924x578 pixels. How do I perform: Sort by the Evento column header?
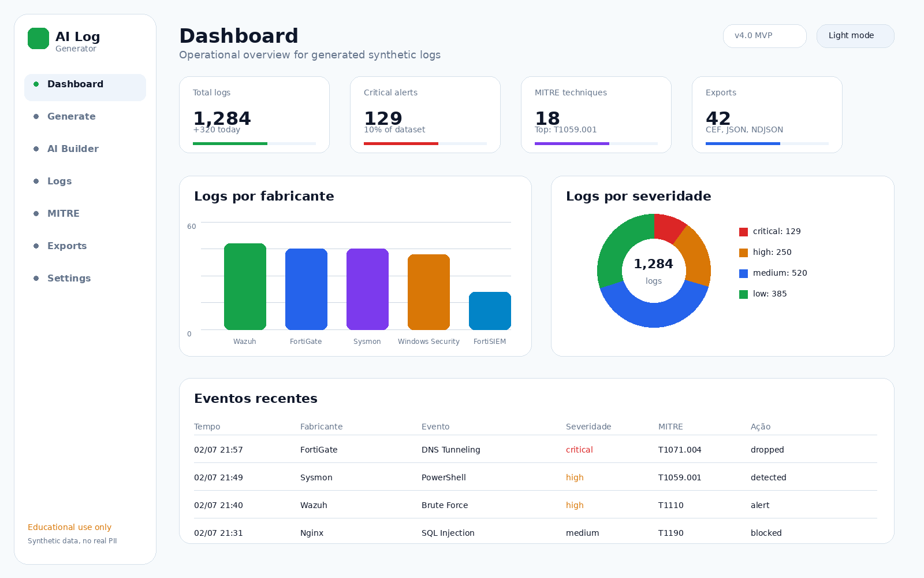[x=435, y=427]
